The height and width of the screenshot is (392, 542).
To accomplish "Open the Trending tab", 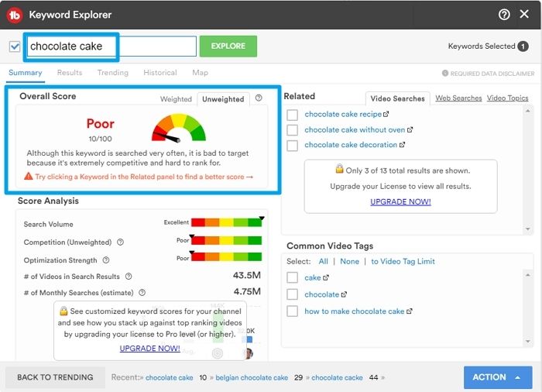I will pyautogui.click(x=113, y=73).
